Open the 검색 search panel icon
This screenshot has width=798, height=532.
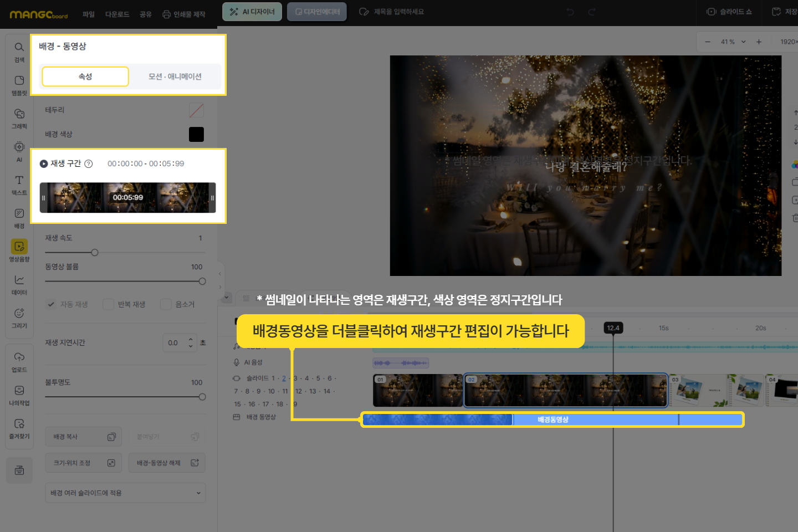[19, 51]
